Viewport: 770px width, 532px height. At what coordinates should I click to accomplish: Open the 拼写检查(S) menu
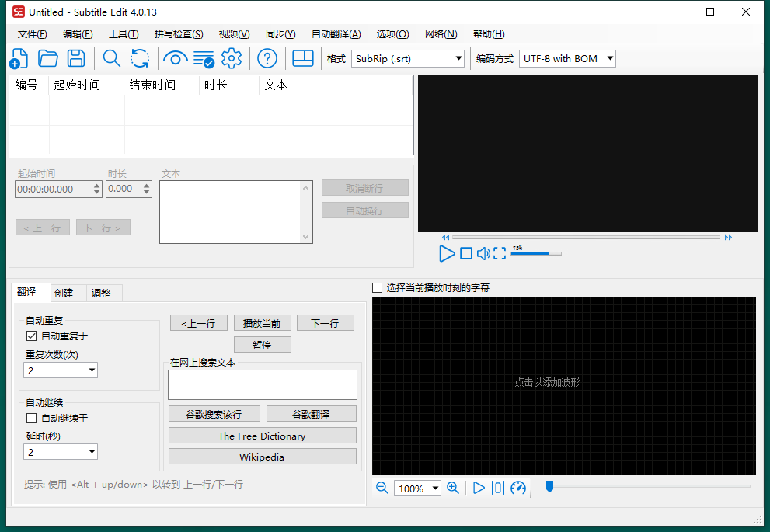coord(179,34)
